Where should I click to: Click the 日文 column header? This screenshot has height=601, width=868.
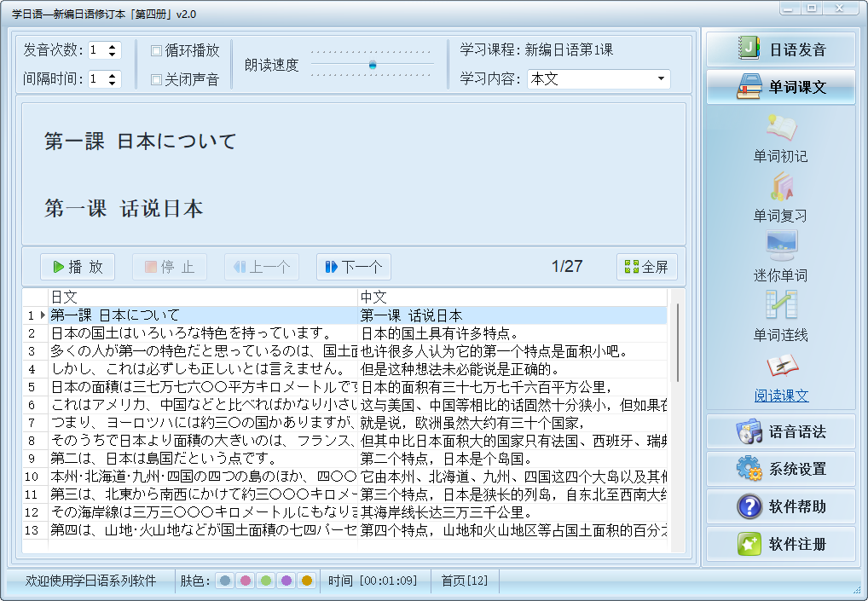tap(203, 298)
